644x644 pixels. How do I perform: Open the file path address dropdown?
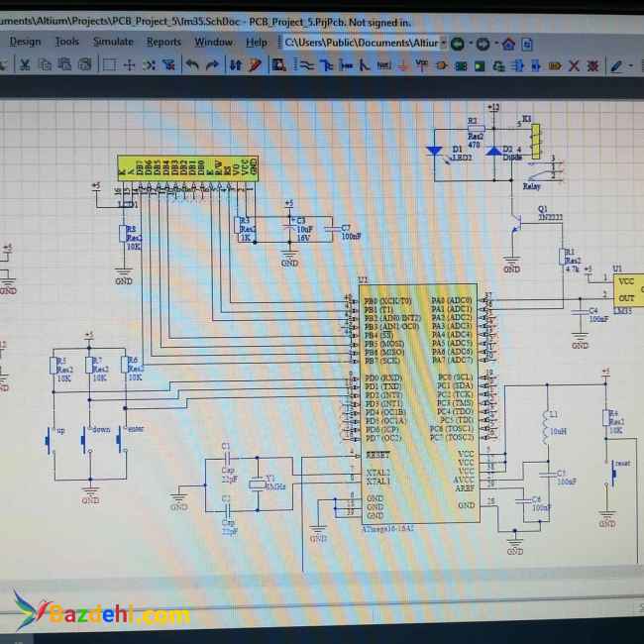coord(442,43)
